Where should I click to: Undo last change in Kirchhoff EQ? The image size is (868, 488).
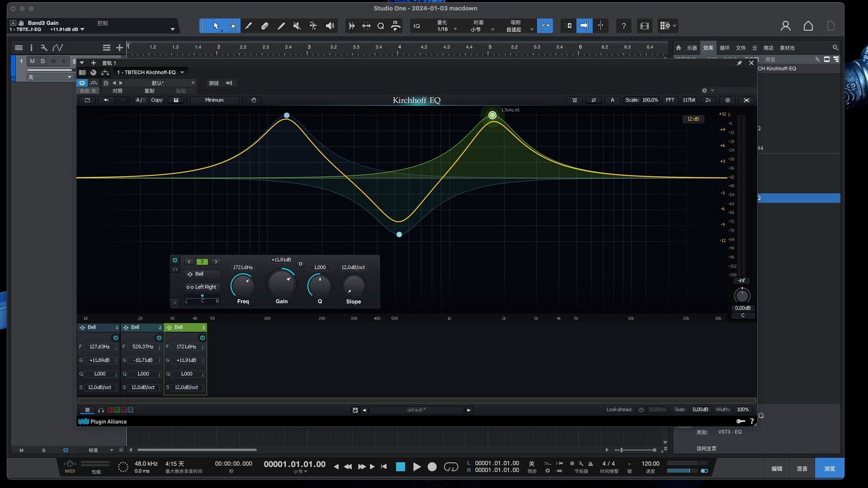pos(106,100)
